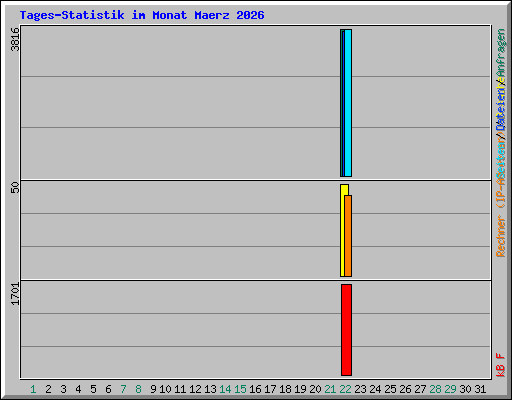Click day 12 on the x-axis

195,389
